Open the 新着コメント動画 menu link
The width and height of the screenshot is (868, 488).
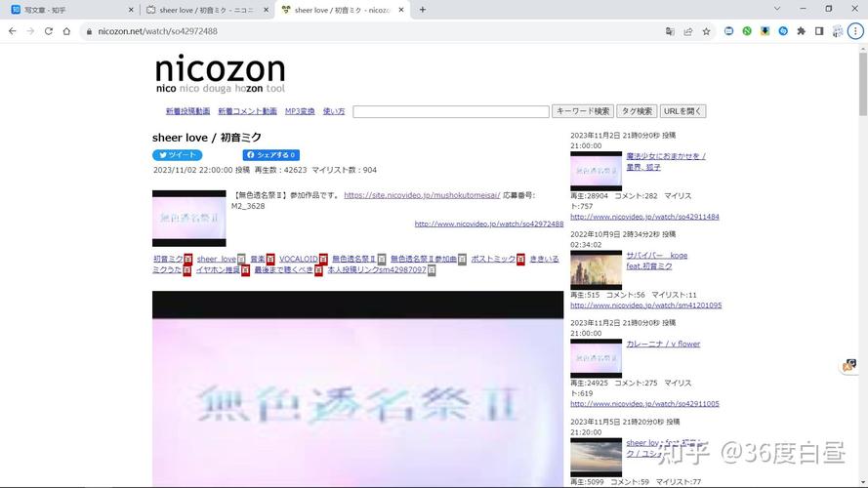(247, 111)
